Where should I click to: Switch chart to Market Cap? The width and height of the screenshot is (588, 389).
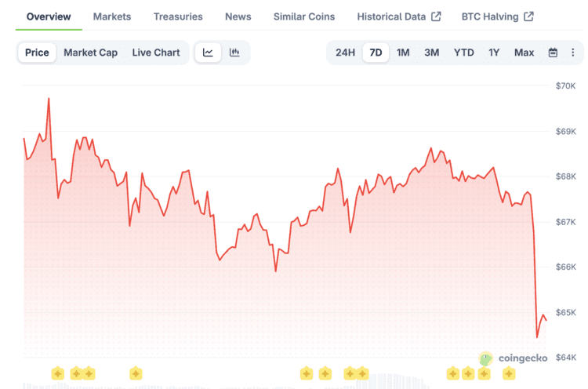[90, 53]
